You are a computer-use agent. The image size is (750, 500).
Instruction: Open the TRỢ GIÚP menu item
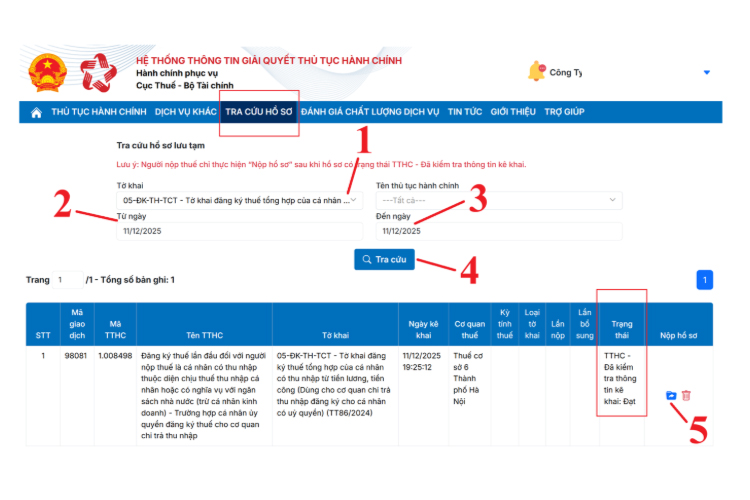point(564,112)
